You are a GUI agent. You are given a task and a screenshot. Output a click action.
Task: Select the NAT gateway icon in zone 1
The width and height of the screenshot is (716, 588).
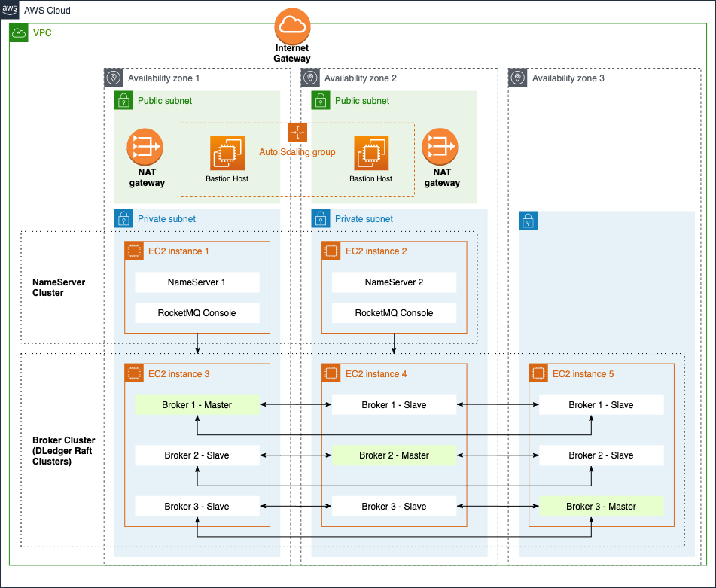pyautogui.click(x=145, y=147)
